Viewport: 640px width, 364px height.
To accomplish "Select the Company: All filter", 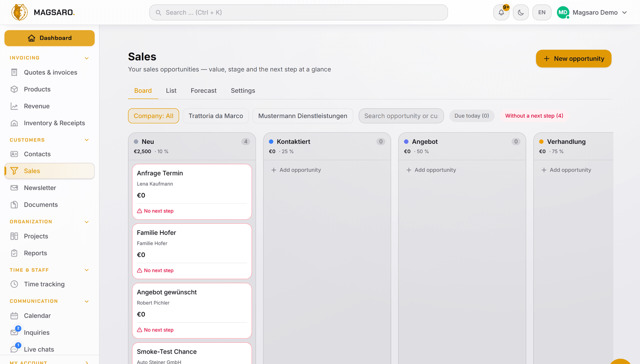I will point(154,116).
